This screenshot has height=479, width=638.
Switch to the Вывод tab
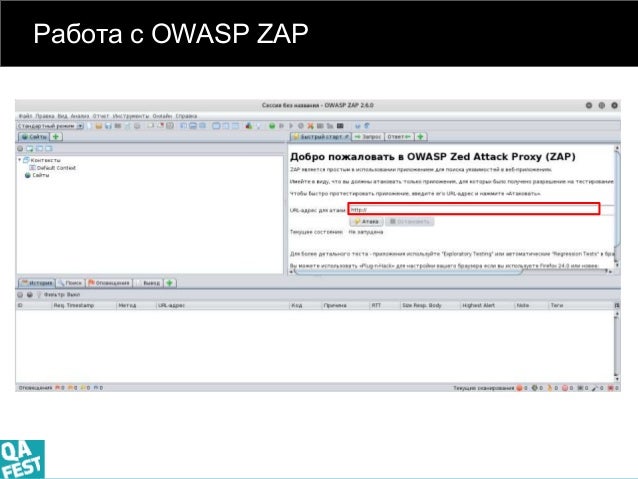148,283
